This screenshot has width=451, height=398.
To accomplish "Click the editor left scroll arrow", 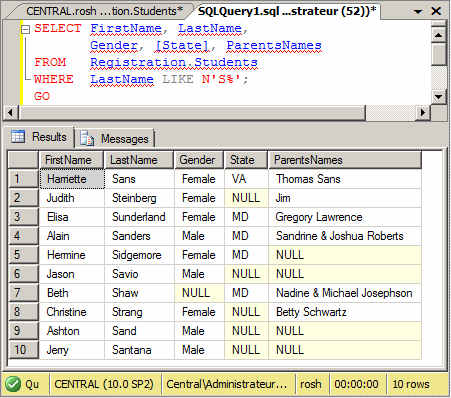I will [11, 112].
